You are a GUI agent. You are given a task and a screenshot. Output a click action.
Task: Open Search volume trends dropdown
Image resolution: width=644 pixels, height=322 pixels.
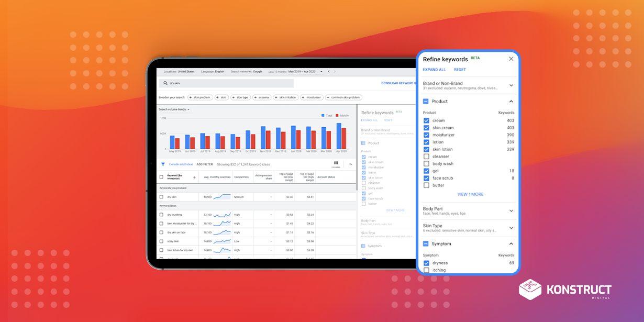174,109
